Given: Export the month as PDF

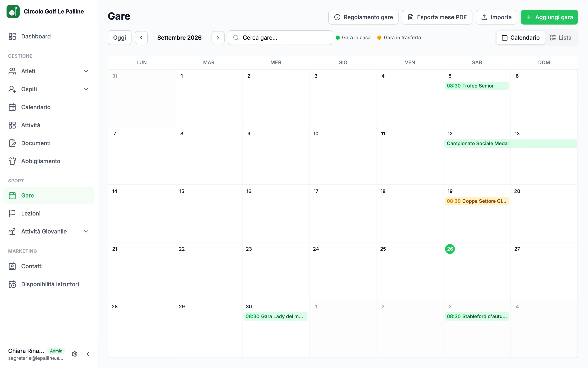Looking at the screenshot, I should click(x=437, y=17).
